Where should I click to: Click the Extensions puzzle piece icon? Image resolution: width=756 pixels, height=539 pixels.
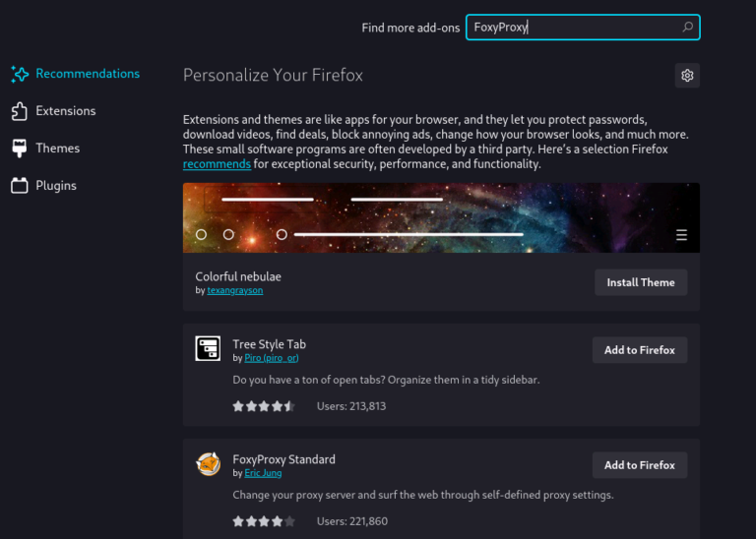tap(20, 111)
